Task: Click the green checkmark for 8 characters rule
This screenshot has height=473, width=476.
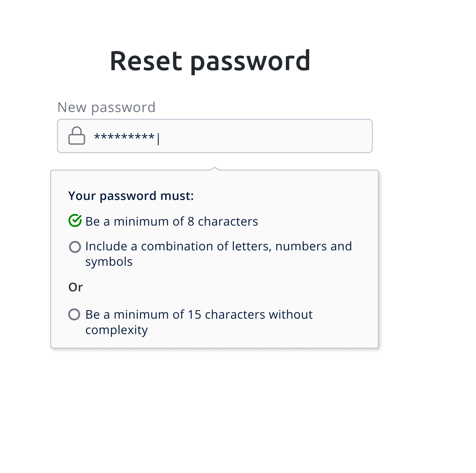Action: point(75,220)
